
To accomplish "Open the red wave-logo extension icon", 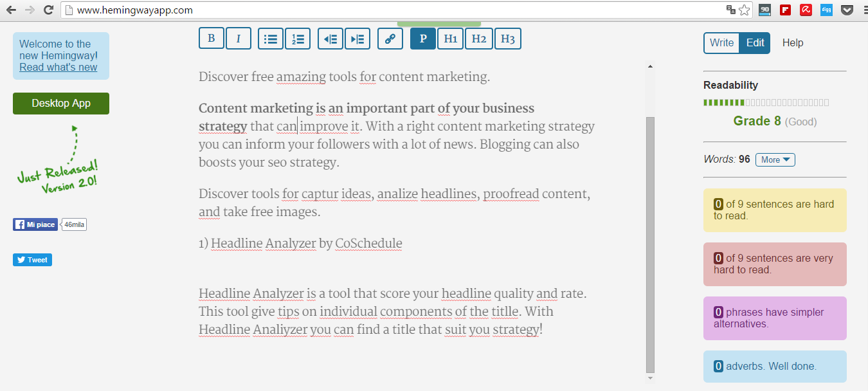I will click(x=806, y=10).
